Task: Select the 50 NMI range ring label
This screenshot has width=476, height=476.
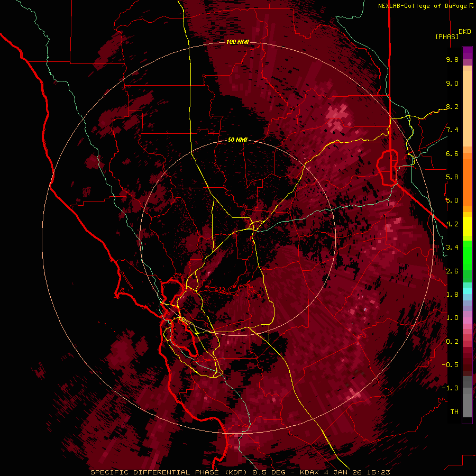Action: (237, 140)
